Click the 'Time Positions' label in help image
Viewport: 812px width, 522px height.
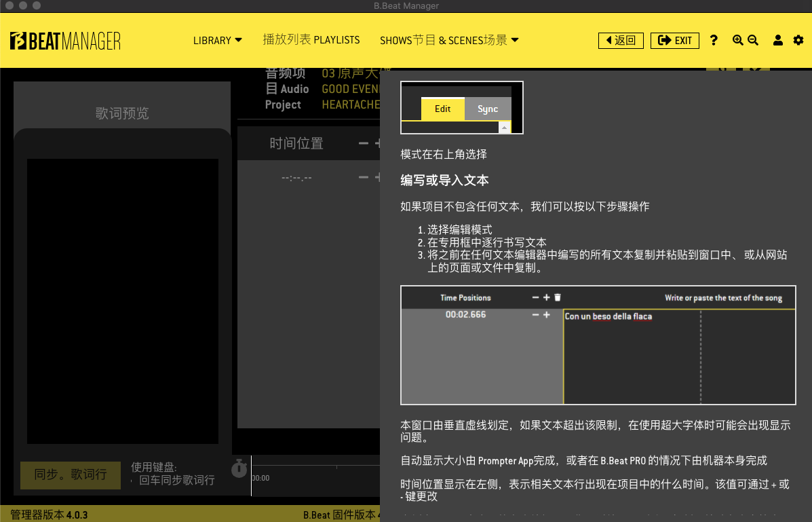click(x=465, y=297)
